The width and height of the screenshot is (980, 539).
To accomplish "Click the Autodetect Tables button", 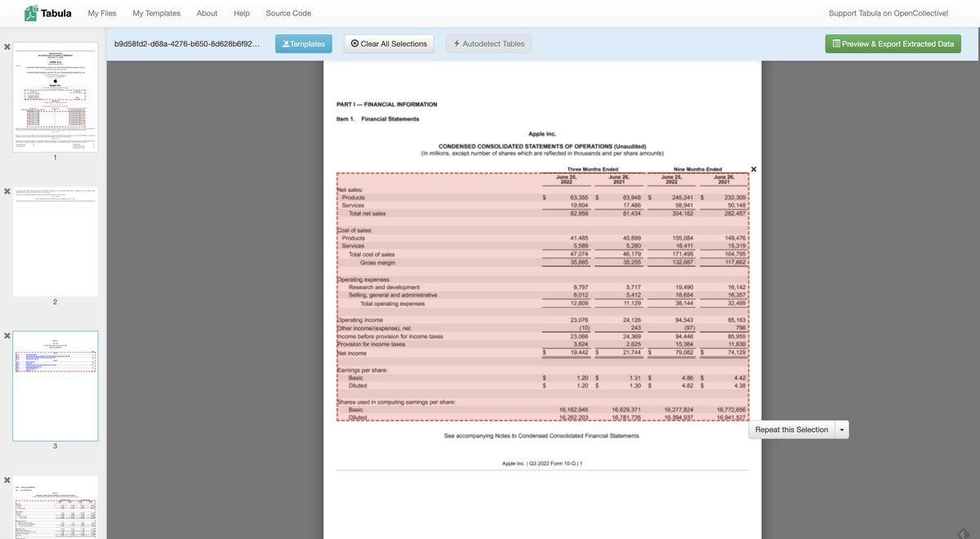I will click(x=488, y=44).
